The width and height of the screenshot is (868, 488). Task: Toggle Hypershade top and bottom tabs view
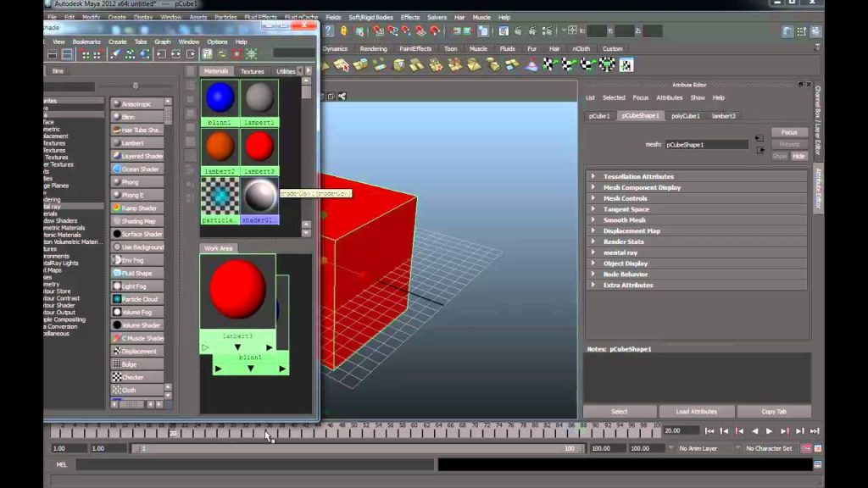[x=67, y=54]
